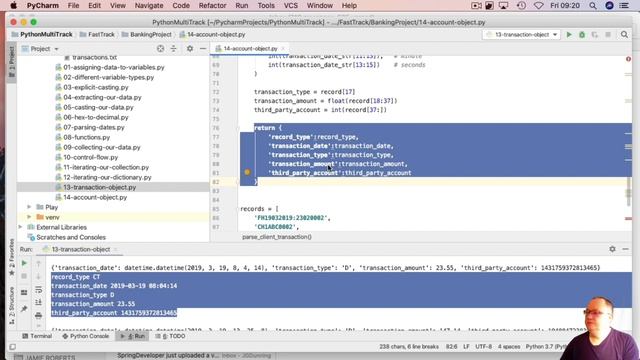The image size is (640, 360).
Task: Click restore layout icon in Run sidebar
Action: click(x=24, y=292)
